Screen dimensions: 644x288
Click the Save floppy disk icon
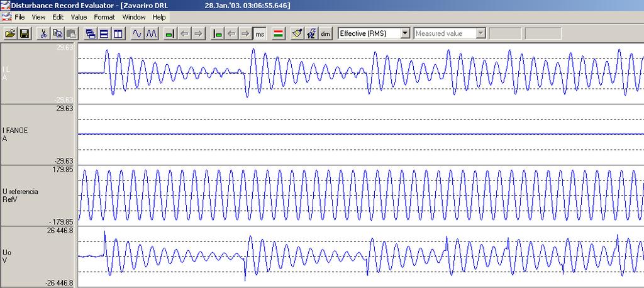click(x=25, y=34)
